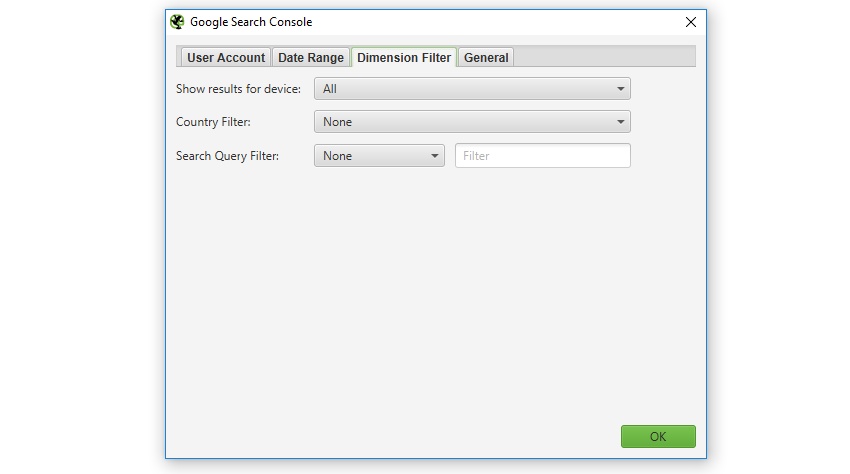850x474 pixels.
Task: Focus the search query Filter text field
Action: [x=543, y=156]
